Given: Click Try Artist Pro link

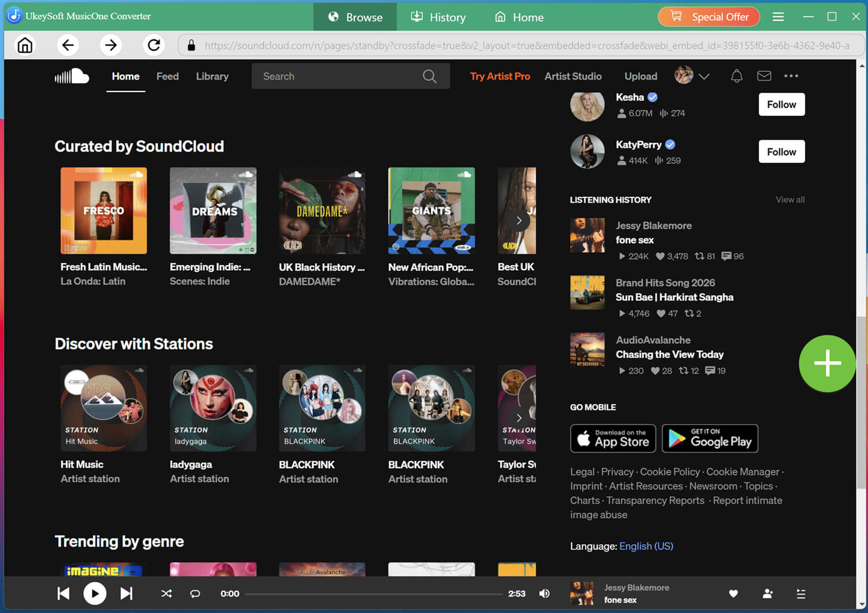Looking at the screenshot, I should pyautogui.click(x=500, y=76).
